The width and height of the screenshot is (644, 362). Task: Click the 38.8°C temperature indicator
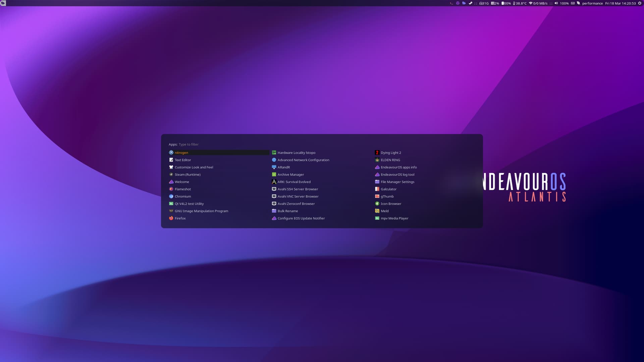[x=520, y=3]
